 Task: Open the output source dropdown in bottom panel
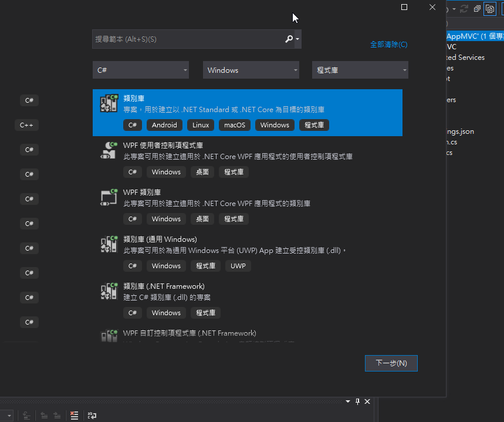pos(9,415)
